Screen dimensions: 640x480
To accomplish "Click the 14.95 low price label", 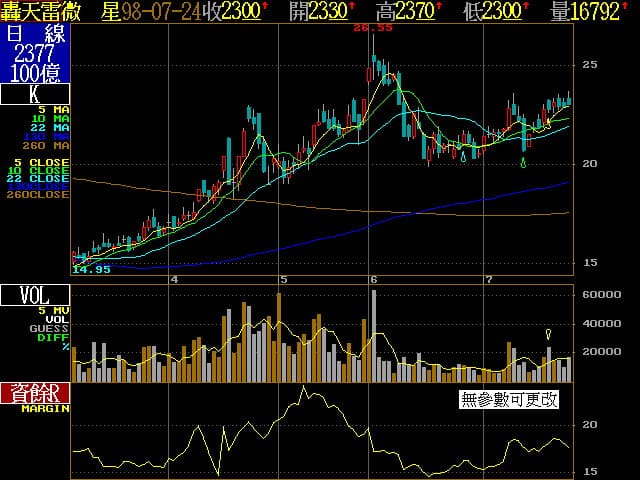I will 91,269.
